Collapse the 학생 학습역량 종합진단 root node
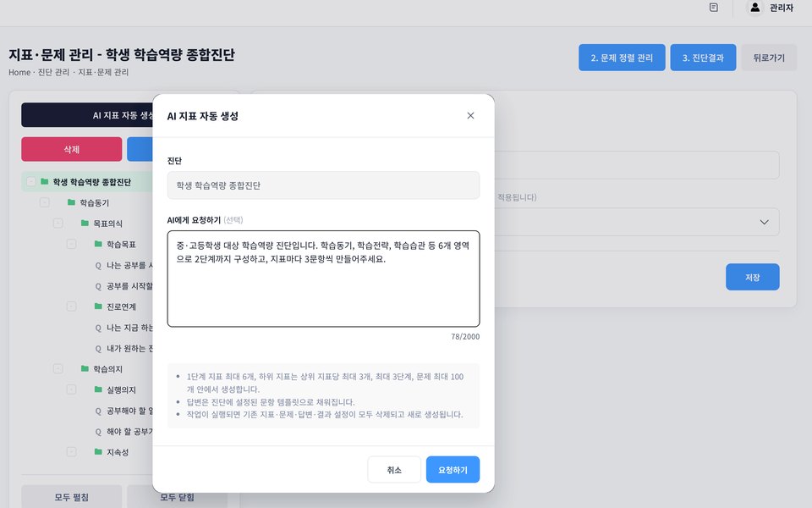 [31, 181]
